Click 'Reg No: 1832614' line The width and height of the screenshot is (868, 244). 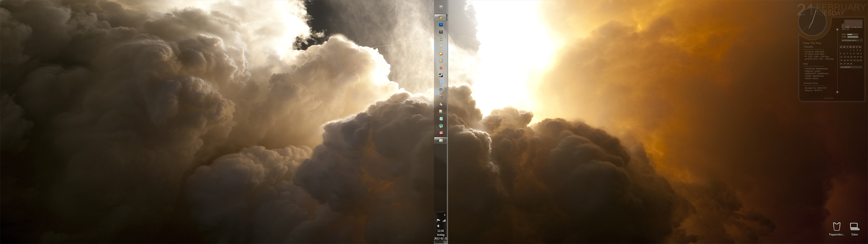pyautogui.click(x=813, y=91)
